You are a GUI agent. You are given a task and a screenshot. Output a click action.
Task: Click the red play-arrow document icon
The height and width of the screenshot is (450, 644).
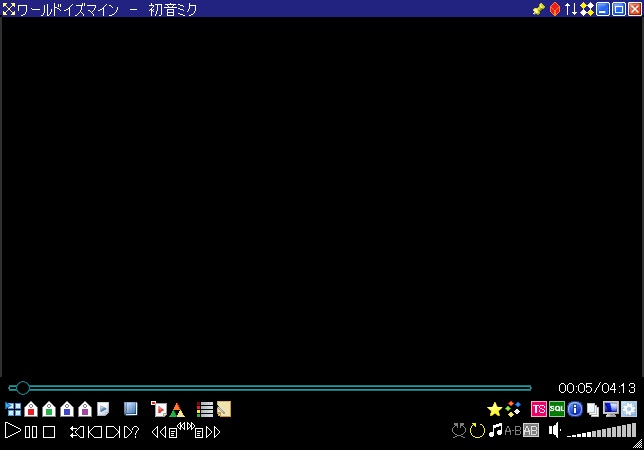coord(159,409)
